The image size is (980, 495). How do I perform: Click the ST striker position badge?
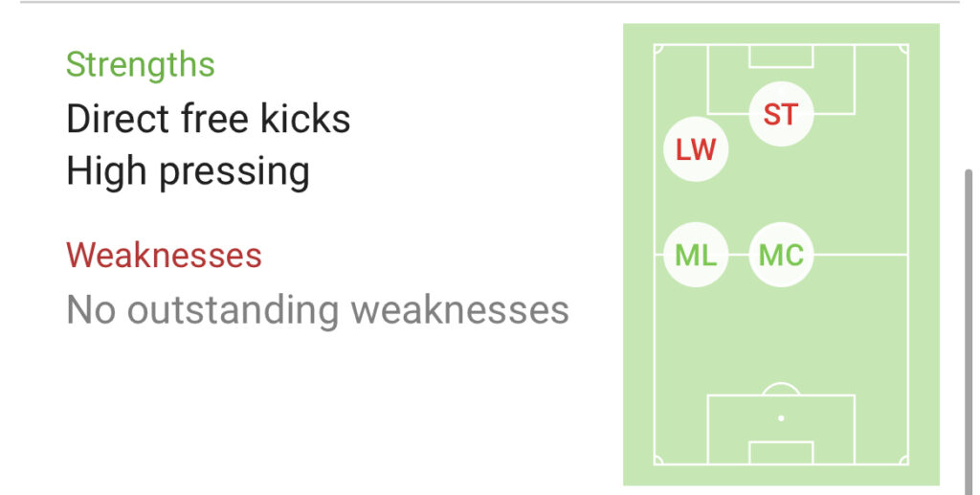780,115
